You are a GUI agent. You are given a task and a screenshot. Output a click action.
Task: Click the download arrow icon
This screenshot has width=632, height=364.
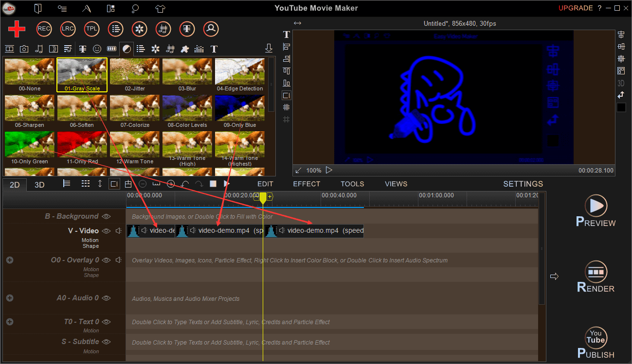(x=268, y=48)
